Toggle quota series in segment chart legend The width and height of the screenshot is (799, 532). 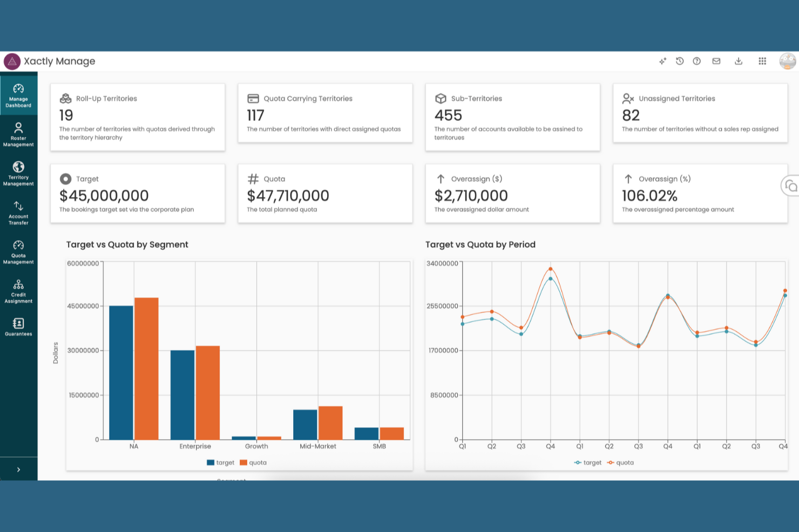[x=253, y=462]
